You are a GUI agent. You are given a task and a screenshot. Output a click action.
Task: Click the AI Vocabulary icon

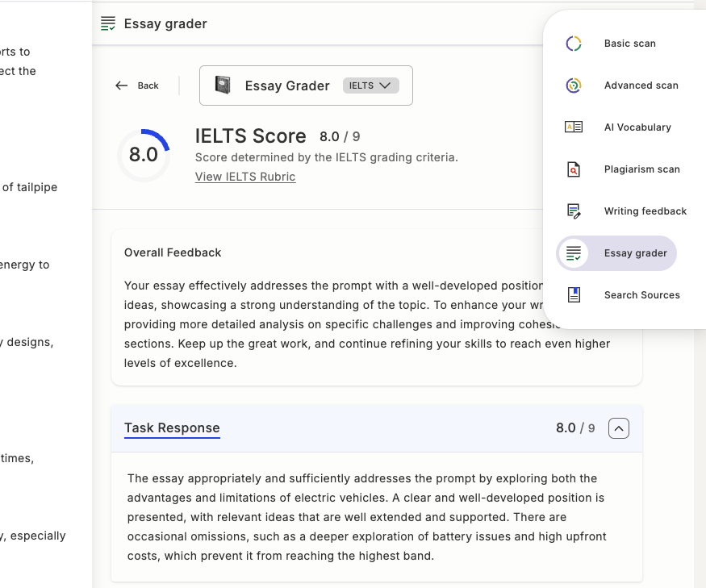[574, 127]
